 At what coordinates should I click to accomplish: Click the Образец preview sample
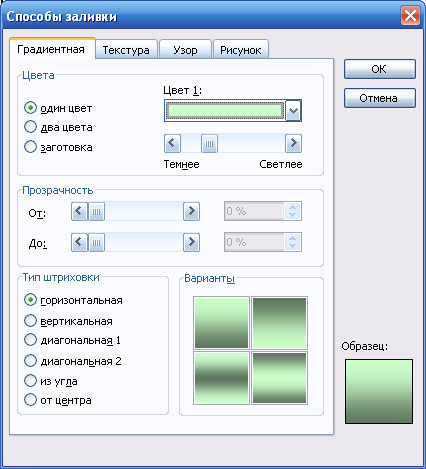[x=379, y=391]
